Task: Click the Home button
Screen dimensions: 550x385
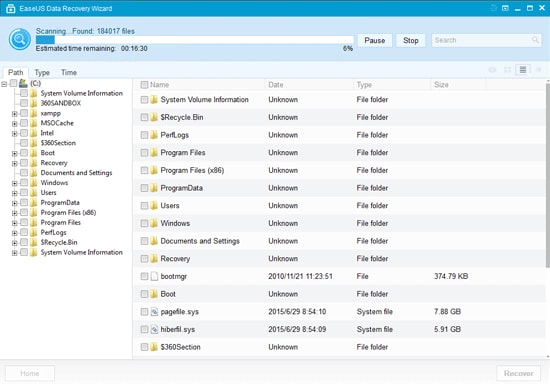Action: click(30, 373)
